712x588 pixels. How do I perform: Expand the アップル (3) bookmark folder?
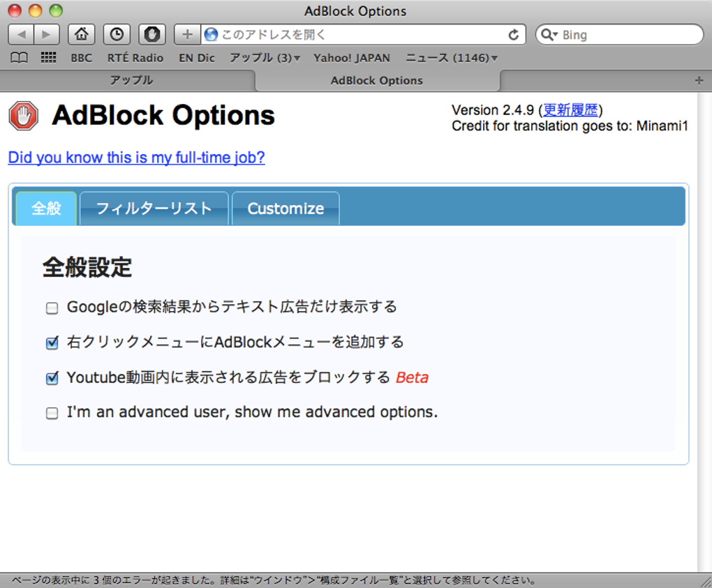tap(265, 58)
